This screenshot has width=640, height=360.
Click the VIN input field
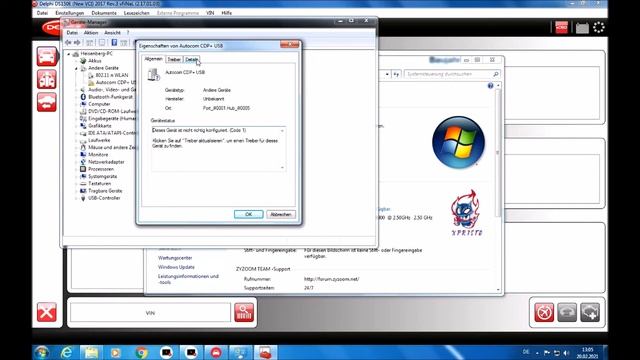[150, 313]
